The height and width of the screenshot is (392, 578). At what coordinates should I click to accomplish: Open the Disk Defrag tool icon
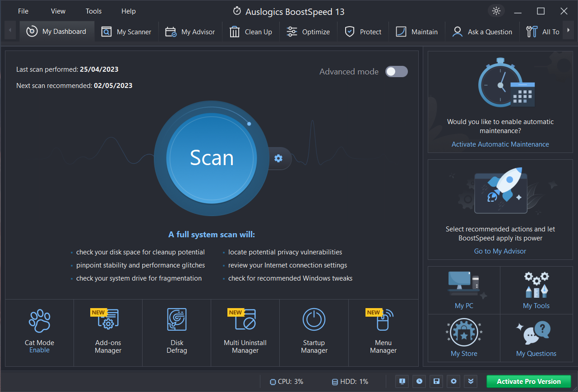pyautogui.click(x=177, y=320)
